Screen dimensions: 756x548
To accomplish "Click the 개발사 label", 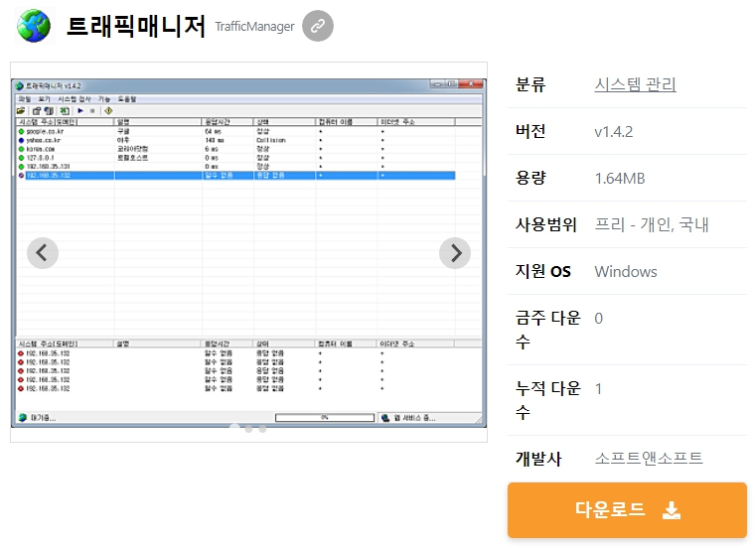I will click(x=538, y=458).
